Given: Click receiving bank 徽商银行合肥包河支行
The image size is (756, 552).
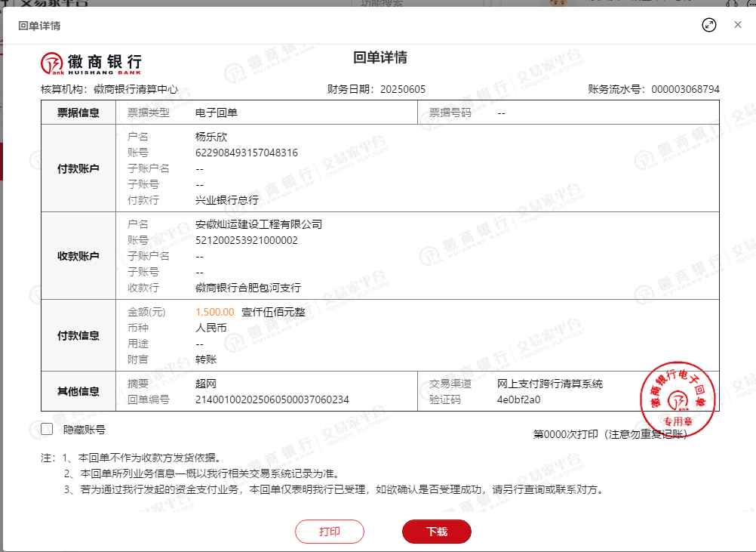Looking at the screenshot, I should (247, 288).
